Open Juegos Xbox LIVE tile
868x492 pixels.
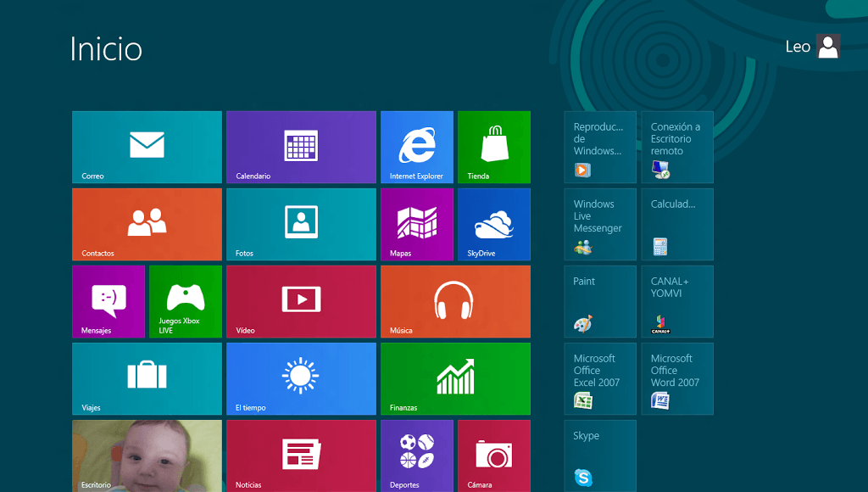tap(186, 301)
